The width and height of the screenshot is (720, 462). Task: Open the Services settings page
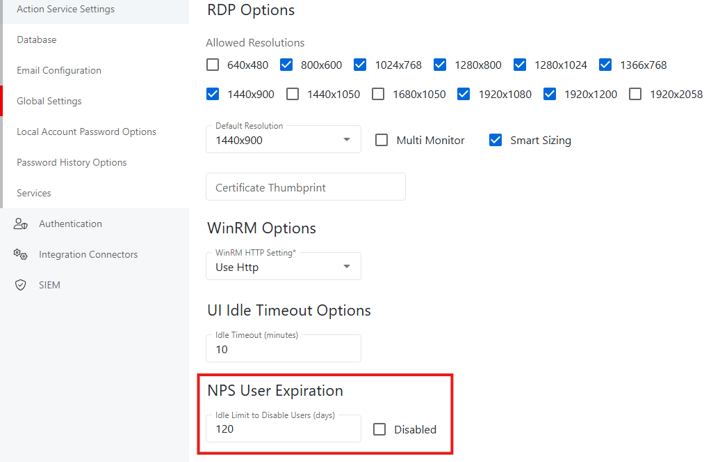pyautogui.click(x=34, y=193)
